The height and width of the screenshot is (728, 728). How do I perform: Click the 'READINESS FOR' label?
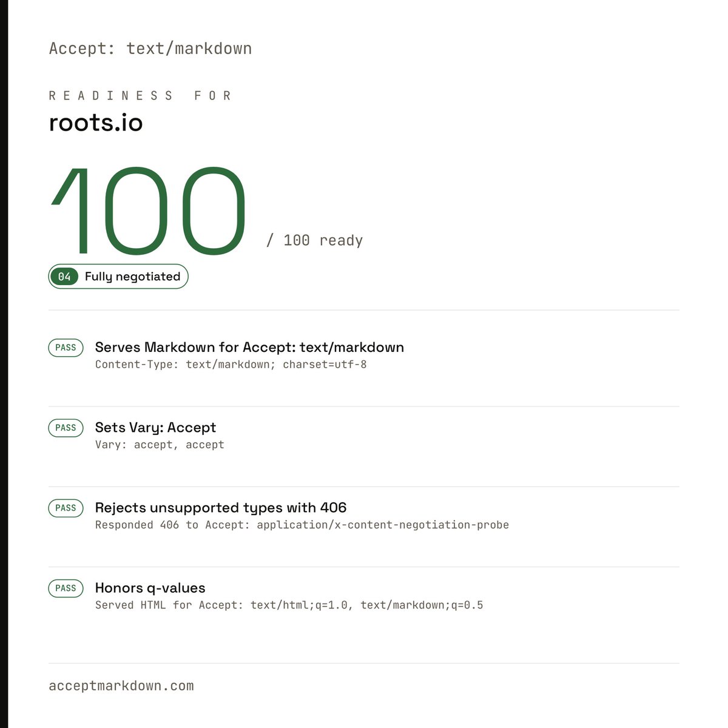[140, 96]
